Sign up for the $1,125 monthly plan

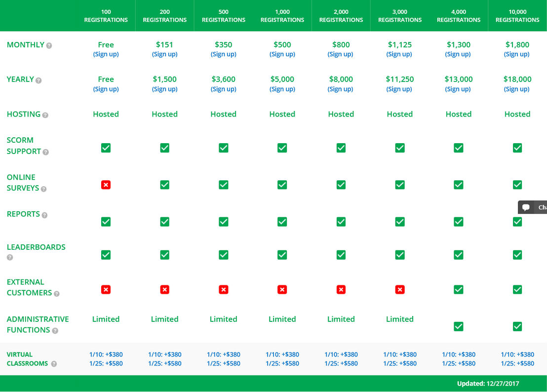(399, 54)
